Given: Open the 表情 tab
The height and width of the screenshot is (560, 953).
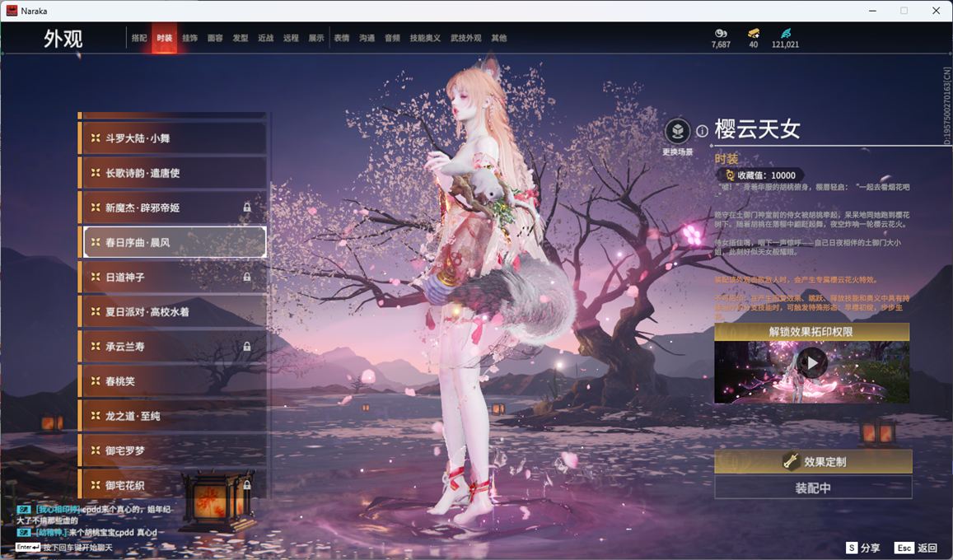Looking at the screenshot, I should pos(342,38).
